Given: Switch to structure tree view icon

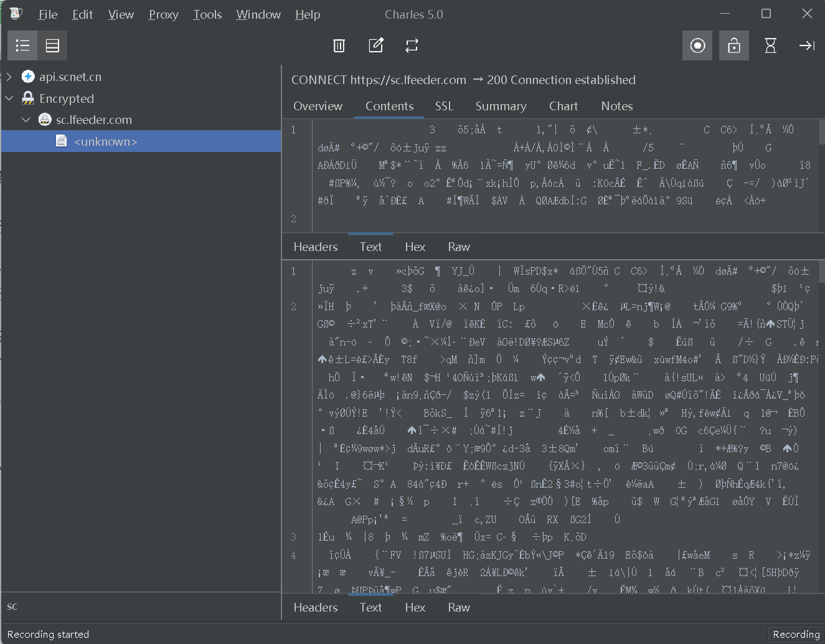Looking at the screenshot, I should [22, 45].
